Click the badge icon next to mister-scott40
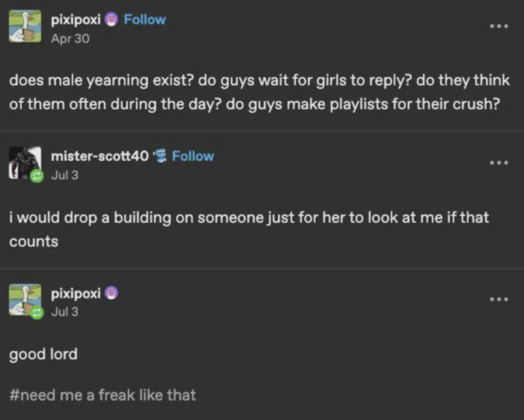Viewport: 524px width, 420px height. point(161,156)
